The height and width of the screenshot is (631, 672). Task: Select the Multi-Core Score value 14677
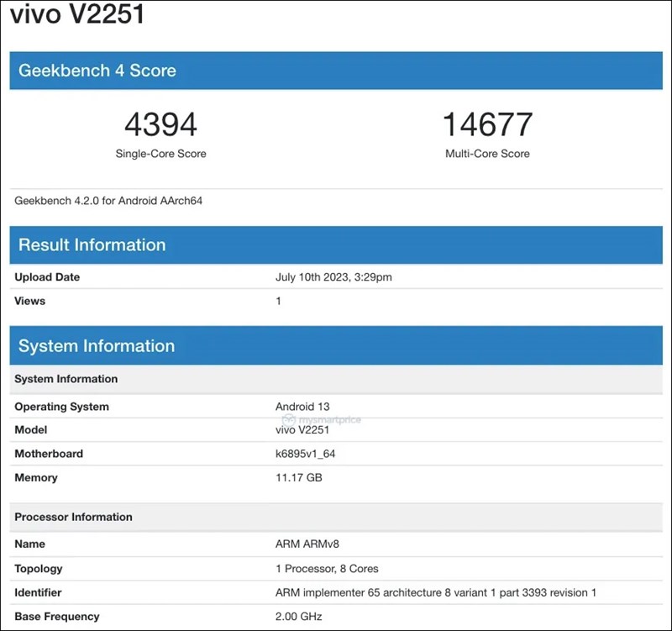[x=486, y=124]
